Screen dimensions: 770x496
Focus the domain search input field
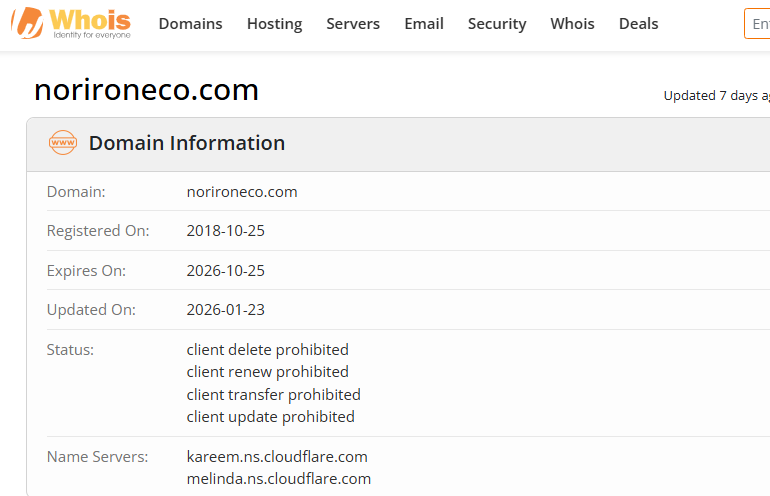[x=758, y=24]
